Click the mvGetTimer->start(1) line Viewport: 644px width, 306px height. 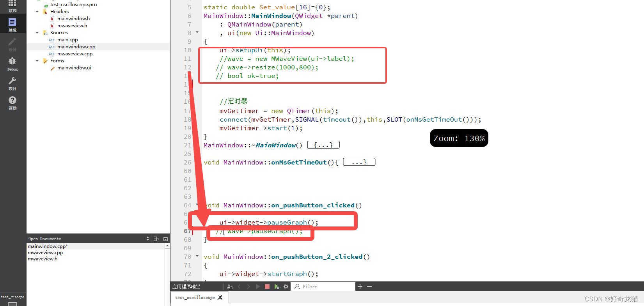(x=261, y=128)
